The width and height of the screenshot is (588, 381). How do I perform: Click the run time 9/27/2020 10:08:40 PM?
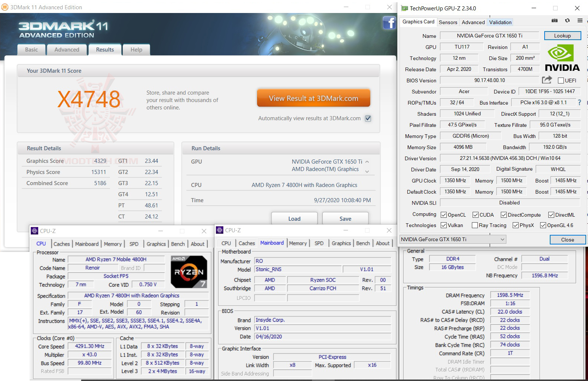342,200
